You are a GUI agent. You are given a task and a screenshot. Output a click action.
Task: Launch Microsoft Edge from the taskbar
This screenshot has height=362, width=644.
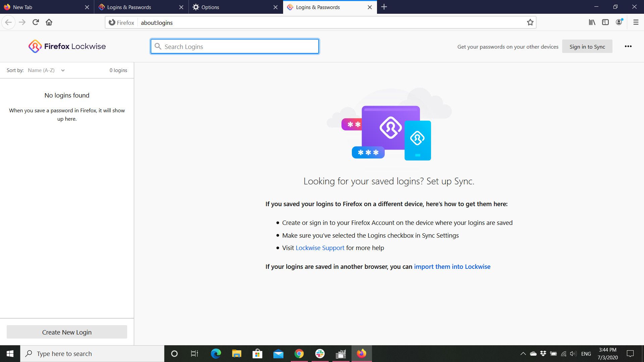point(216,354)
